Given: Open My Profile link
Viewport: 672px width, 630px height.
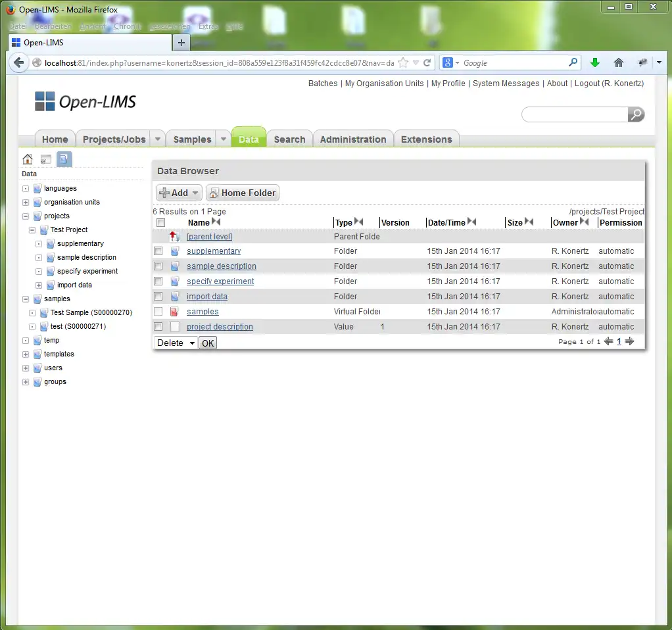Looking at the screenshot, I should tap(448, 84).
